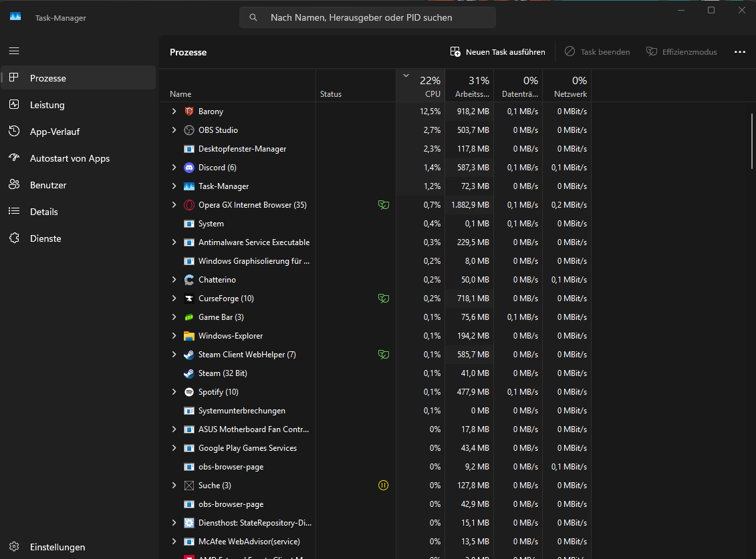Click the OBS Studio process icon
The width and height of the screenshot is (756, 559).
pos(189,130)
